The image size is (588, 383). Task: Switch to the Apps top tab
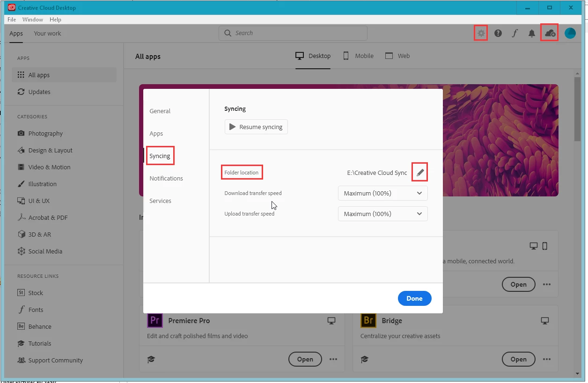16,33
